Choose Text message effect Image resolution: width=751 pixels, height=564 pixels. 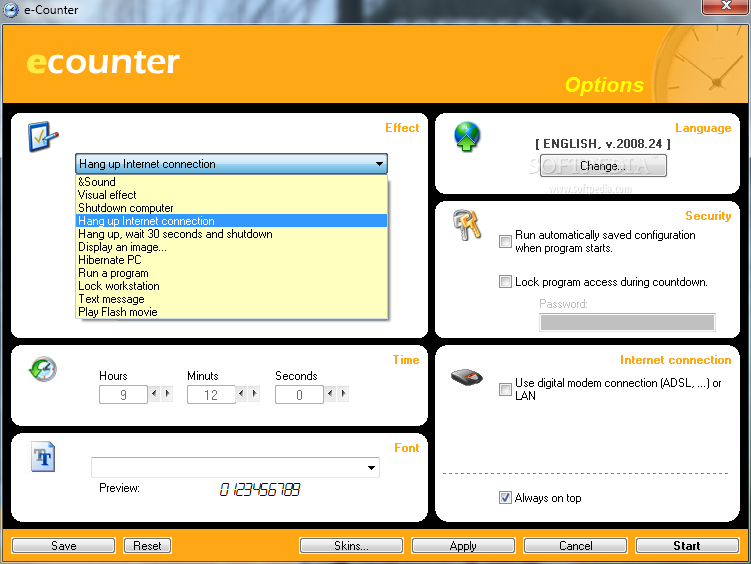click(x=232, y=299)
